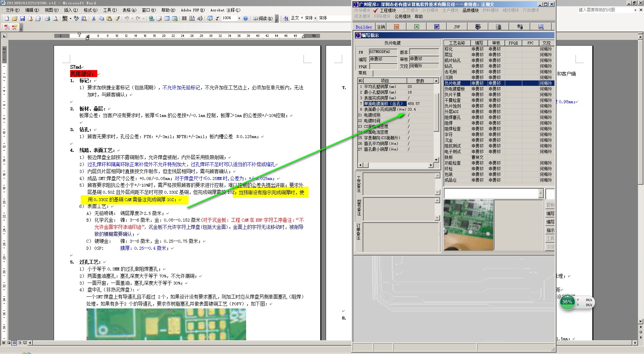This screenshot has height=354, width=644.
Task: Expand the combo box above the PCB photo
Action: pos(541,193)
